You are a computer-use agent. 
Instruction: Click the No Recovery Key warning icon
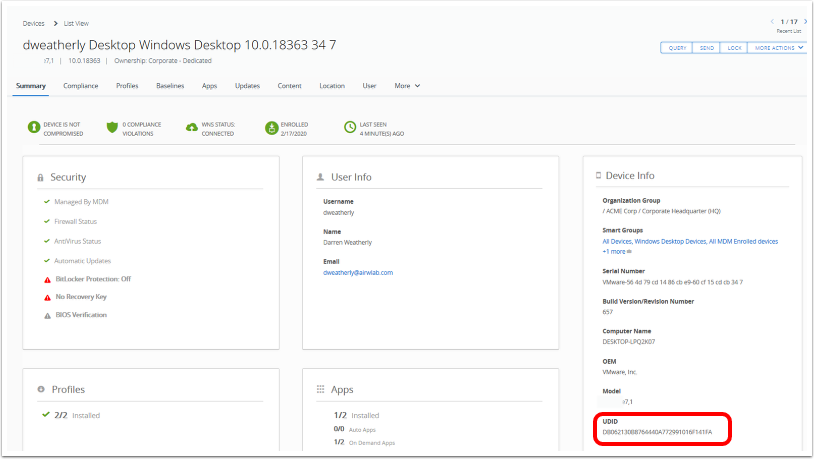[47, 297]
